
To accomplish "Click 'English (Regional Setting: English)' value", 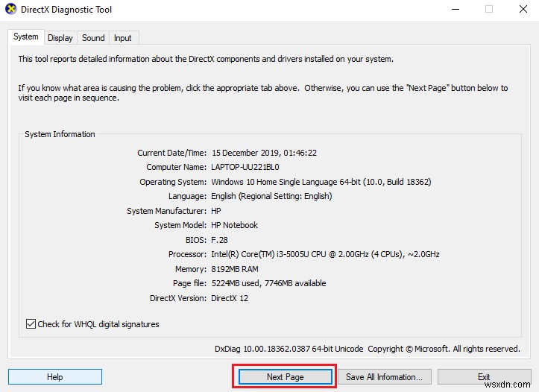I will point(271,196).
